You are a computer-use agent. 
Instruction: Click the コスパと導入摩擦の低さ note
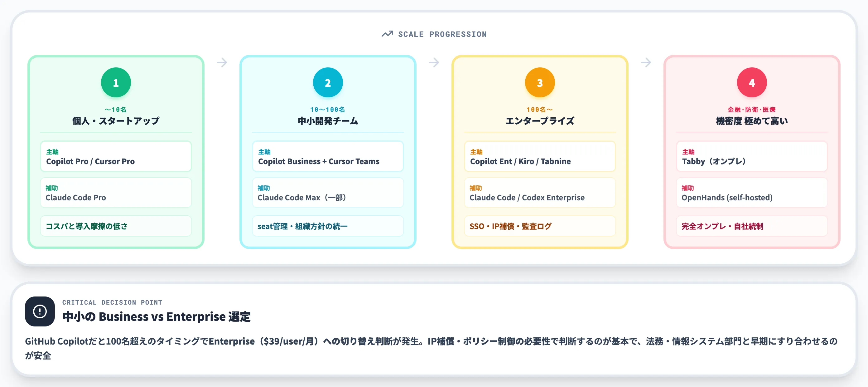pyautogui.click(x=116, y=226)
